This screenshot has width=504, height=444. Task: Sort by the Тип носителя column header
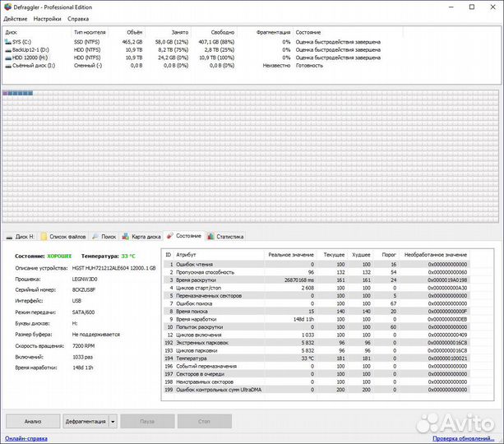(90, 32)
